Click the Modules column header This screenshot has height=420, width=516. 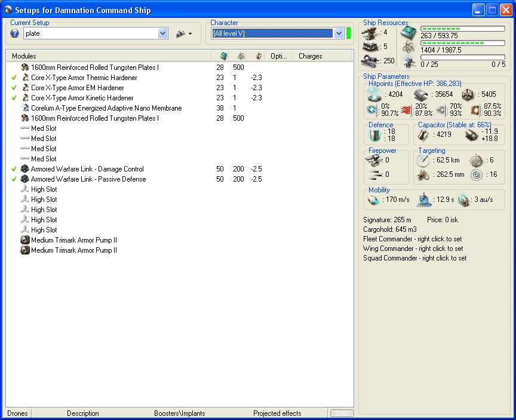click(x=109, y=56)
